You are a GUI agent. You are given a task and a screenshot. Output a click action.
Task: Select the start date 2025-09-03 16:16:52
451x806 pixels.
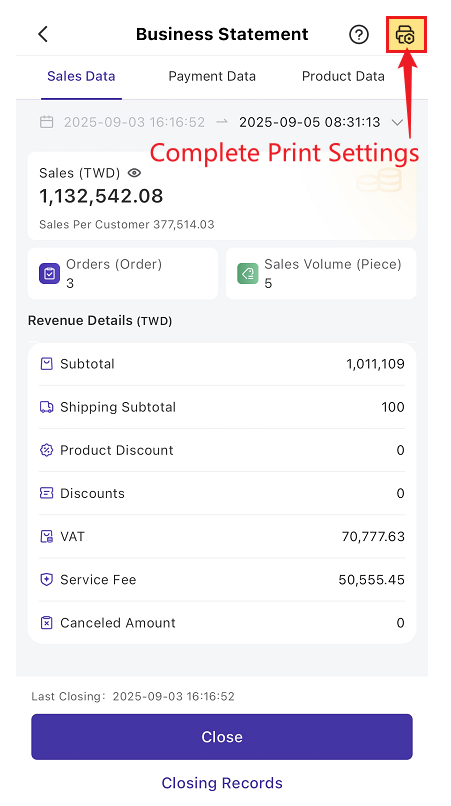point(134,122)
